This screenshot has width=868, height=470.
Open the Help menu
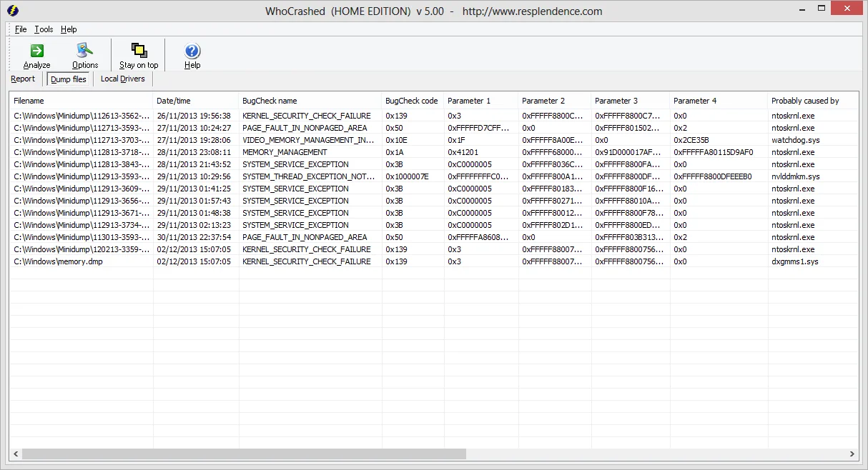[69, 29]
